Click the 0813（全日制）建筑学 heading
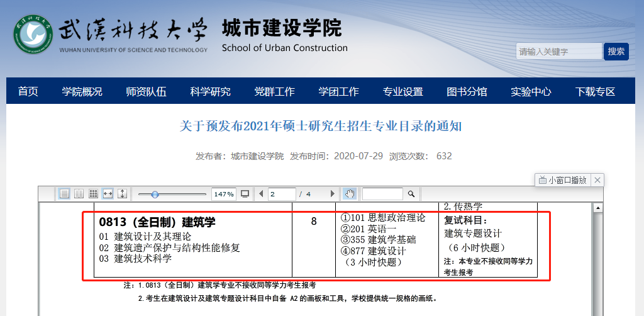The image size is (644, 316). point(157,222)
